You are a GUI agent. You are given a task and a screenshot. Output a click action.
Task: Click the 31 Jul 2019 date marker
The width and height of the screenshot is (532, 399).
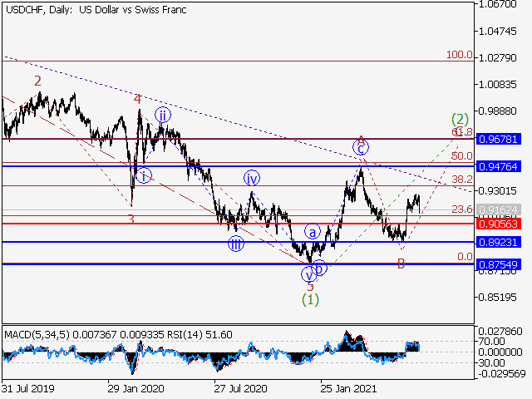[x=27, y=388]
